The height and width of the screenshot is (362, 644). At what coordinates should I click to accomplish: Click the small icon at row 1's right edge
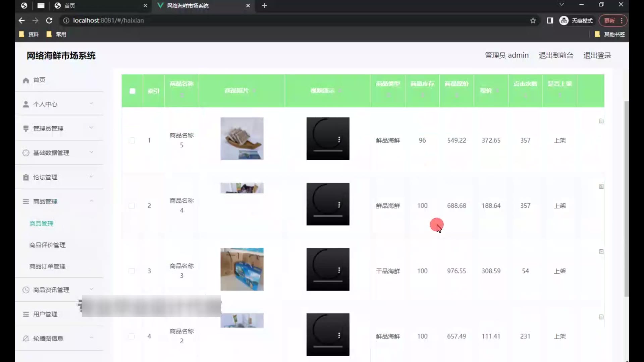pos(601,121)
